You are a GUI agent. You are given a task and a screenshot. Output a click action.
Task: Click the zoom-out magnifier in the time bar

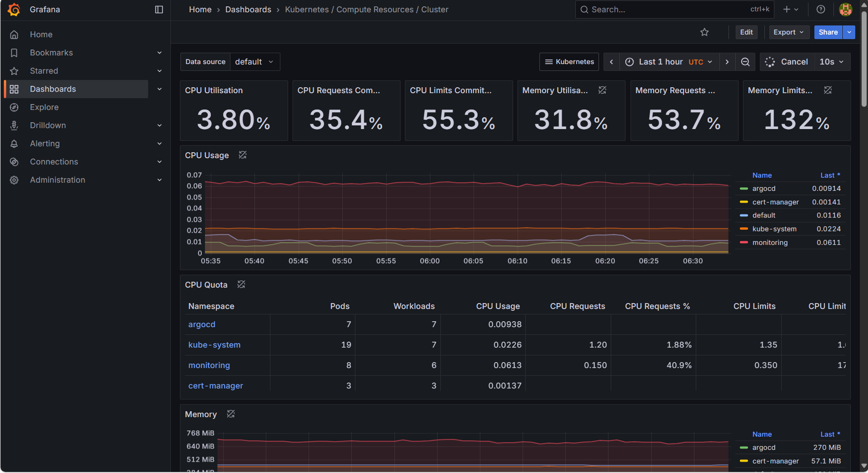click(x=745, y=62)
